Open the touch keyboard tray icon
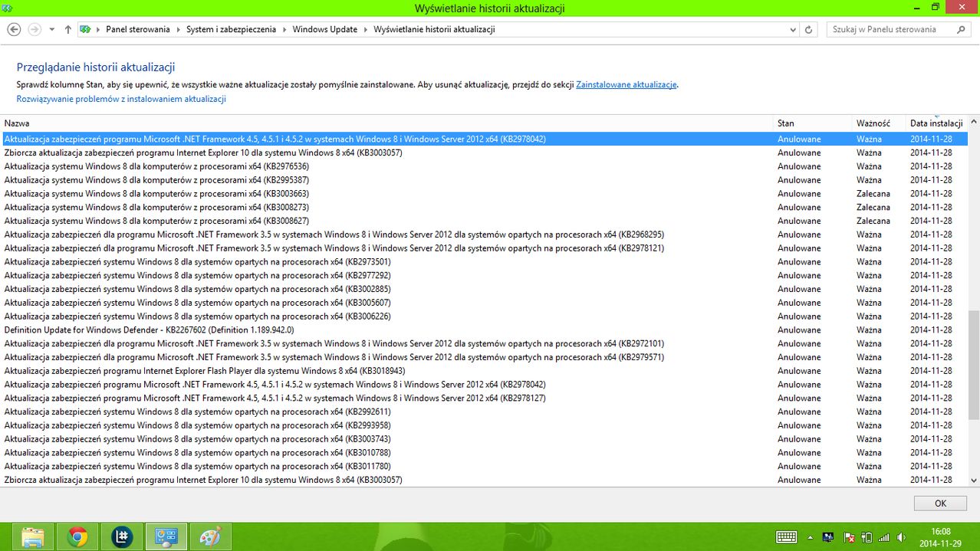The width and height of the screenshot is (980, 551). [786, 537]
